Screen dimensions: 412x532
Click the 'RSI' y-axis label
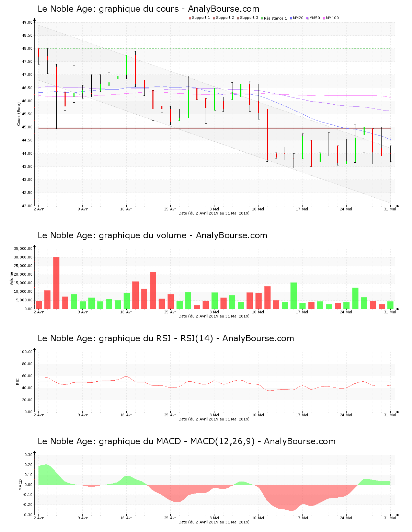17,381
